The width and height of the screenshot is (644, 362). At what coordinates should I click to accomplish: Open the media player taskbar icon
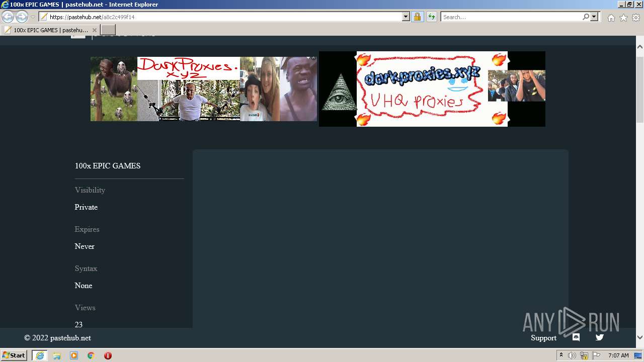(74, 355)
